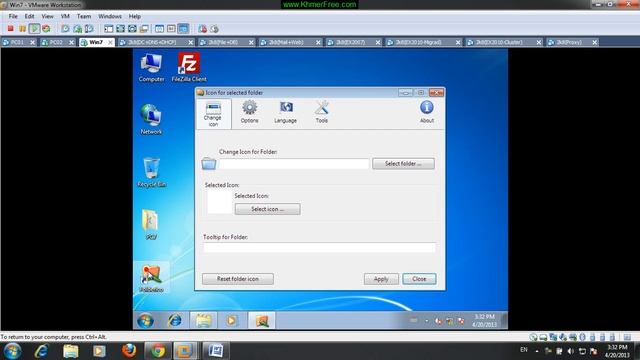Click the Manage Snapshots toolbar icon
This screenshot has height=360, width=640.
[89, 29]
